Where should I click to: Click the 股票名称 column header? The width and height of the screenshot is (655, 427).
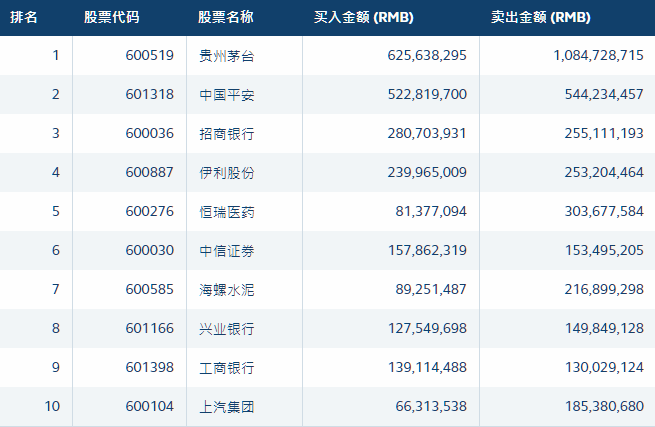coord(226,17)
